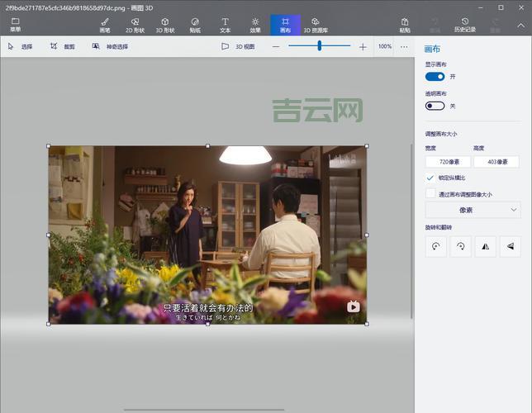Collapse the top ribbon with chevron
532x413 pixels.
[520, 26]
